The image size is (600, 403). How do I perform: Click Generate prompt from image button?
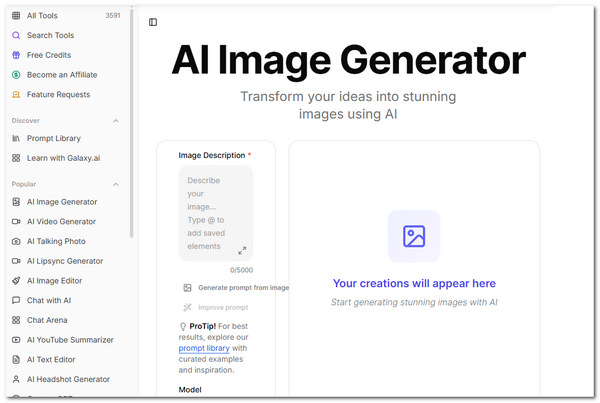(x=243, y=288)
